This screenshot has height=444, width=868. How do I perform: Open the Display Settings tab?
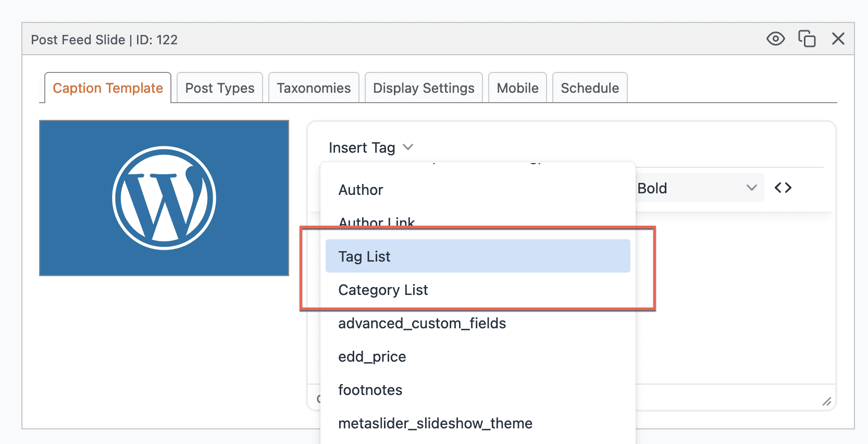(x=424, y=88)
